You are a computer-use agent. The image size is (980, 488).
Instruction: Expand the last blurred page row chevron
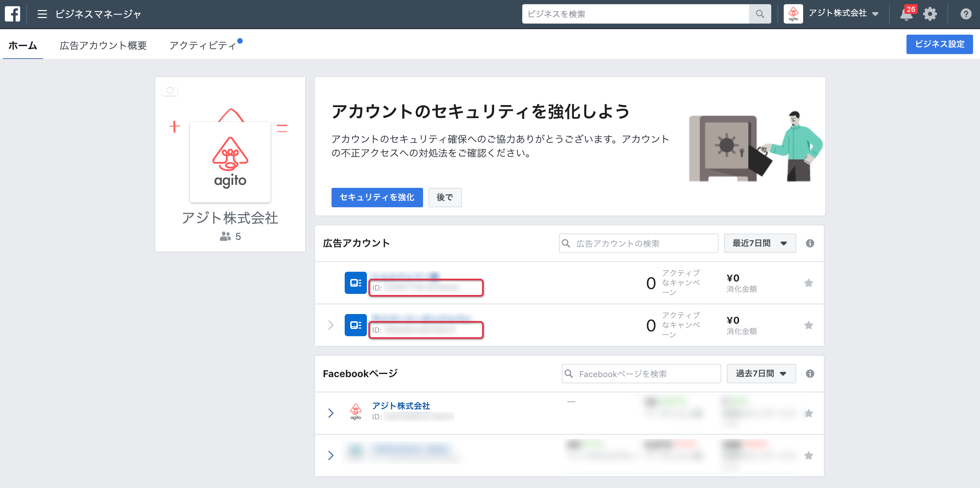pyautogui.click(x=330, y=455)
